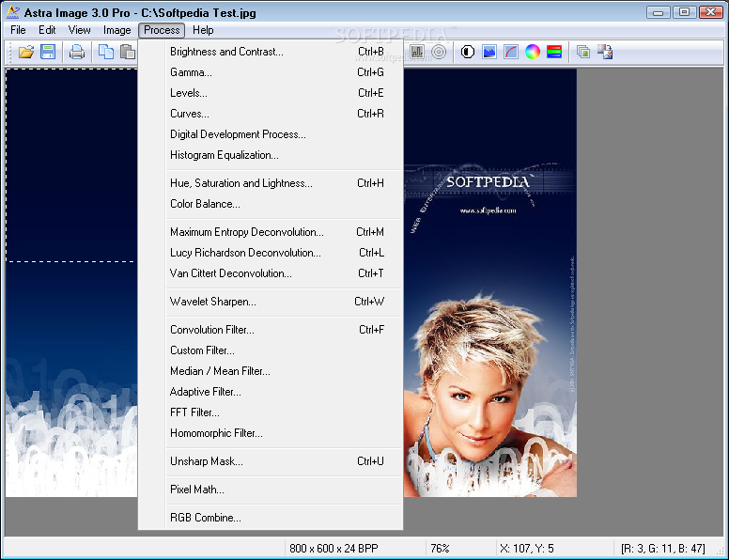Open Unsharp Mask from the menu
The image size is (729, 560).
(271, 461)
